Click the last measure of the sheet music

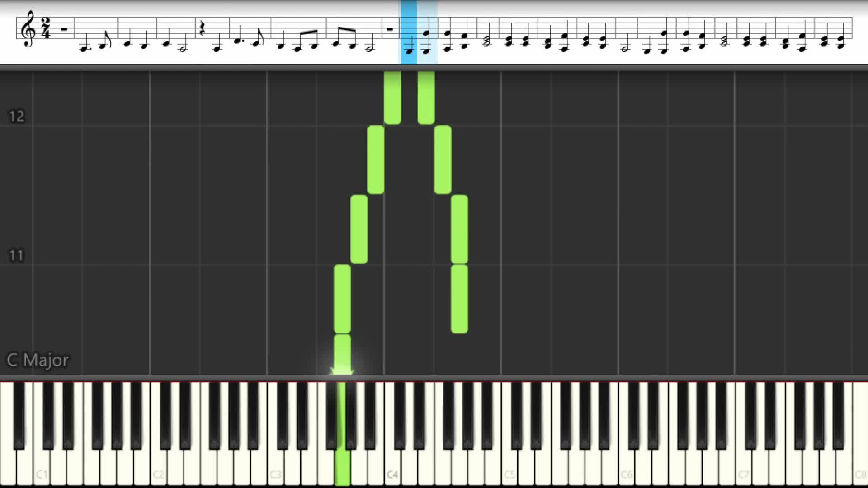pyautogui.click(x=833, y=32)
